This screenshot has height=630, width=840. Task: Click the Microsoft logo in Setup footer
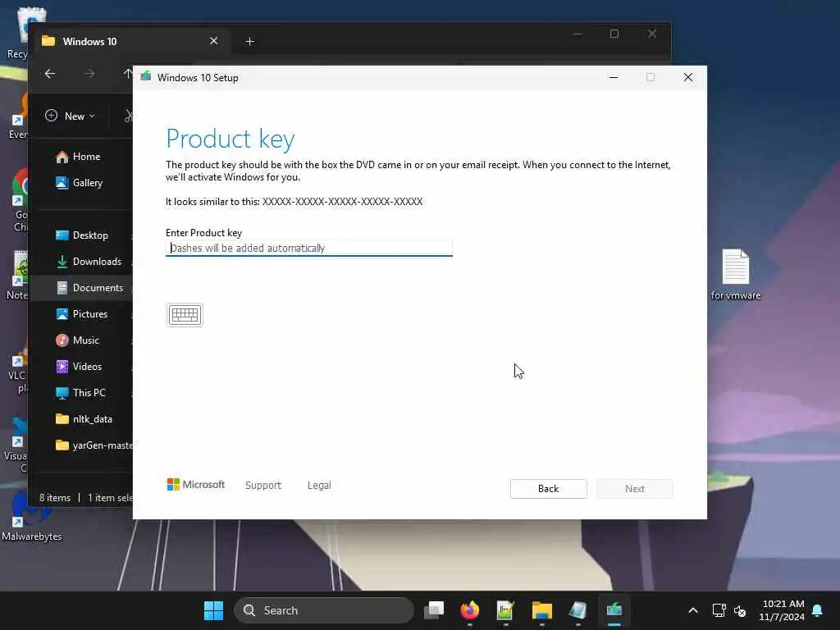(196, 485)
